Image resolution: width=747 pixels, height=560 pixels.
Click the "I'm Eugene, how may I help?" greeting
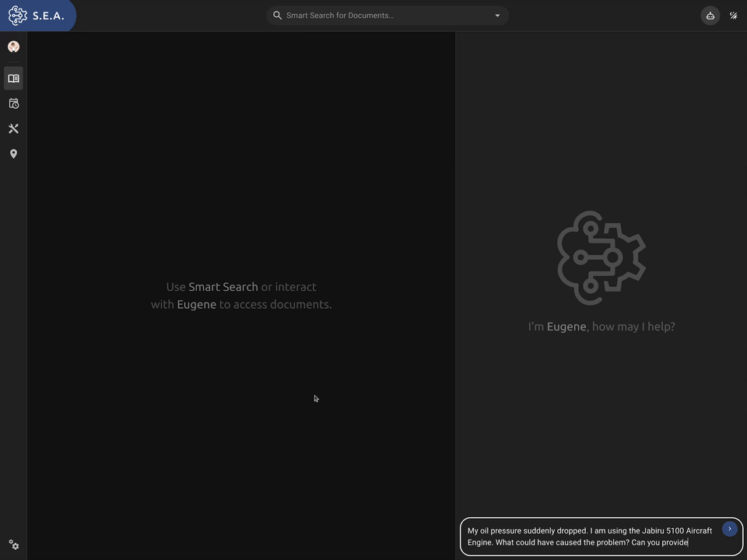pyautogui.click(x=601, y=327)
